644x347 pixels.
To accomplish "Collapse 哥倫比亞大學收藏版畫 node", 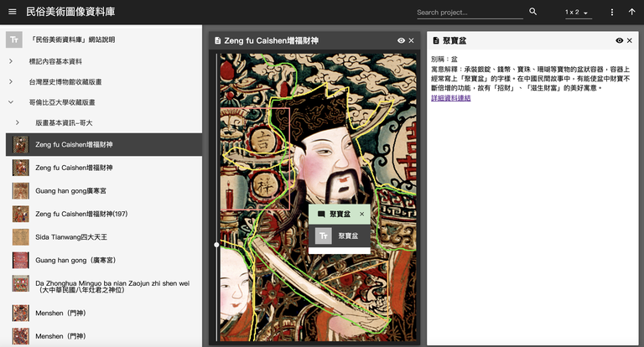I will pyautogui.click(x=11, y=102).
